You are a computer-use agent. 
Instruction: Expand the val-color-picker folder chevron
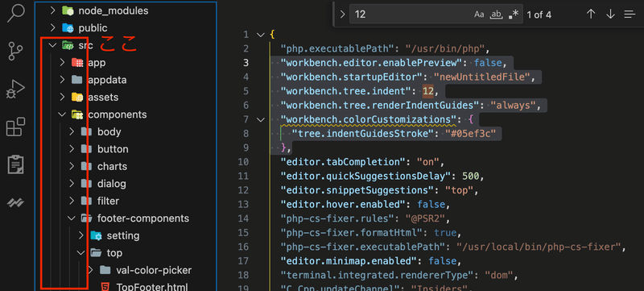point(91,270)
